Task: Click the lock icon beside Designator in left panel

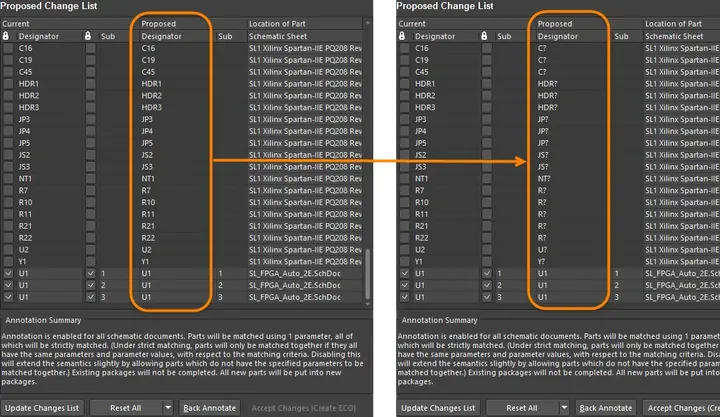Action: tap(6, 36)
